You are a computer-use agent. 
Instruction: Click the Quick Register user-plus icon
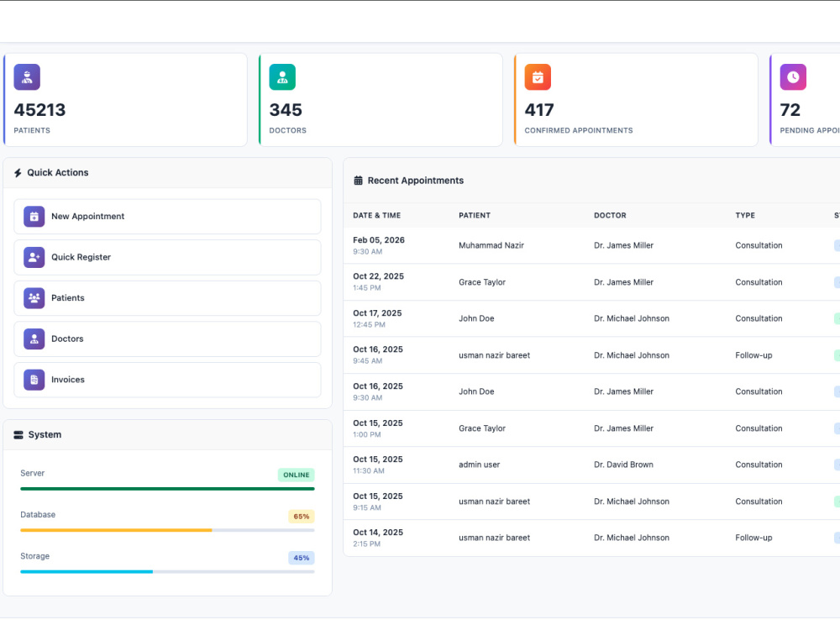[34, 257]
